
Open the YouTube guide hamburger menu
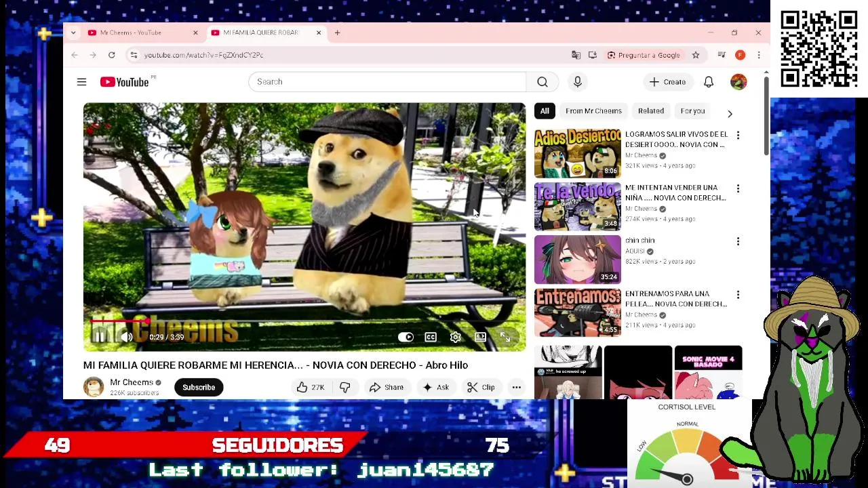click(x=81, y=82)
